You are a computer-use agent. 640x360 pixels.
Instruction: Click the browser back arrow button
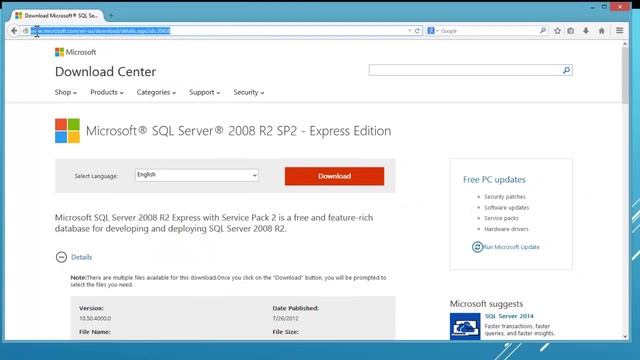coord(14,31)
